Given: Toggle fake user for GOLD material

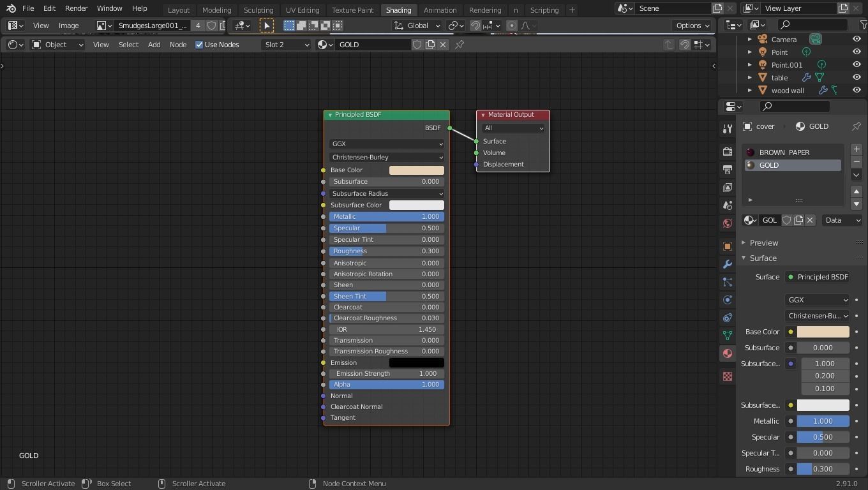Looking at the screenshot, I should pyautogui.click(x=417, y=45).
